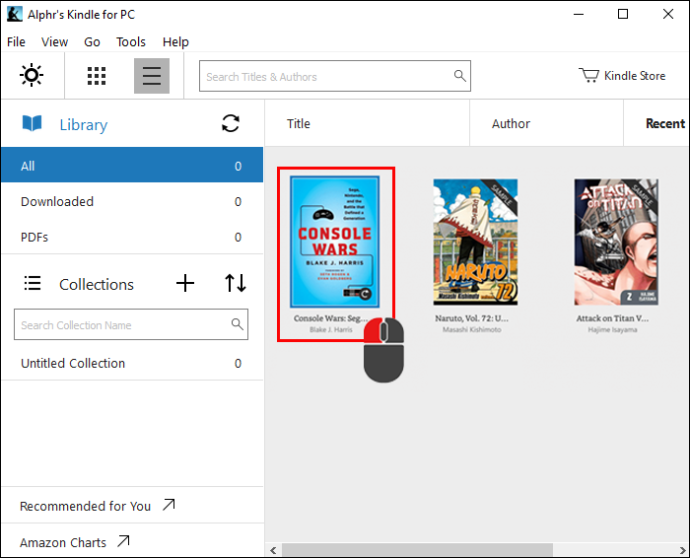This screenshot has height=558, width=690.
Task: Minimize the Kindle for PC window
Action: 579,14
